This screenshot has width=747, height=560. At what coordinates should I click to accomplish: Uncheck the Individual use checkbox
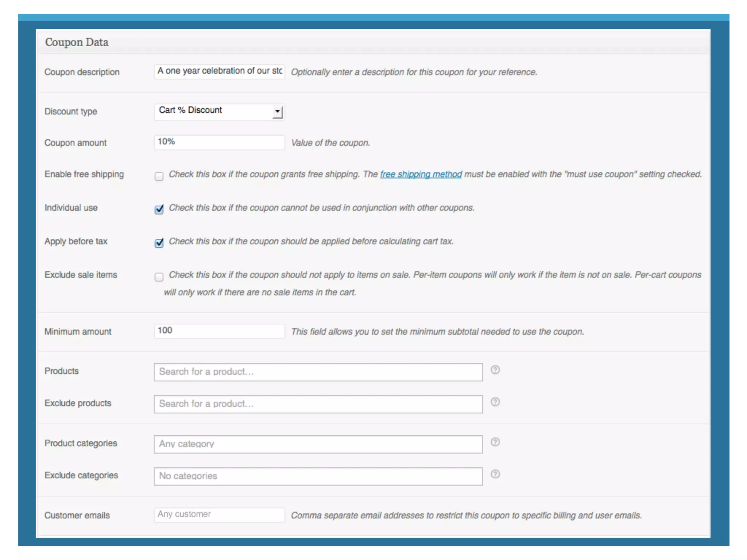click(159, 209)
